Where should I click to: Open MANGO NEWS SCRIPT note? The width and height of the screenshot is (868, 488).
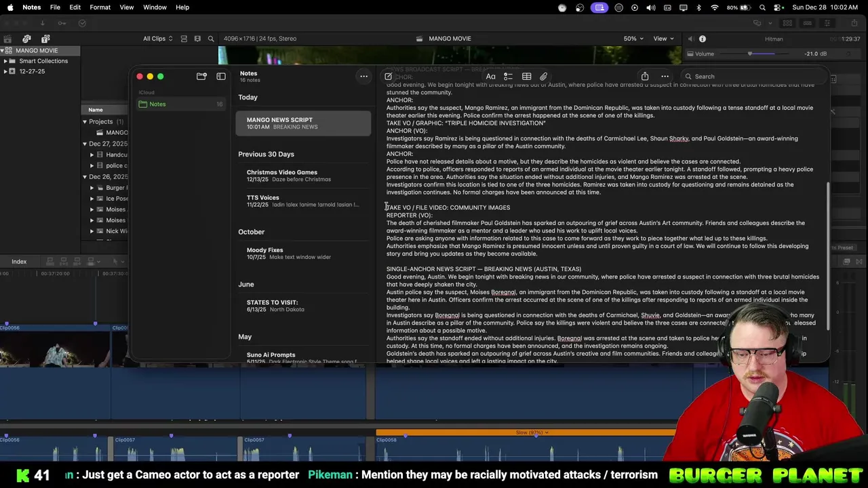point(303,123)
